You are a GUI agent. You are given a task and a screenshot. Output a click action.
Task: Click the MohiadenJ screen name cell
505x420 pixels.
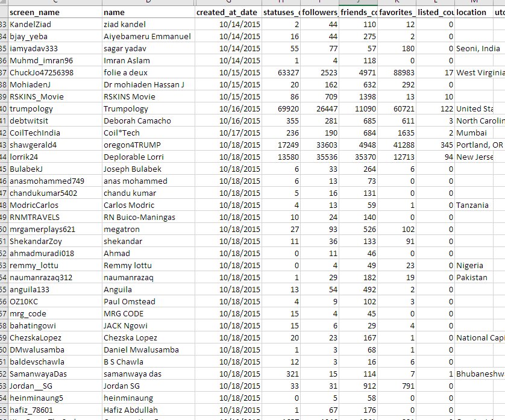click(x=55, y=85)
